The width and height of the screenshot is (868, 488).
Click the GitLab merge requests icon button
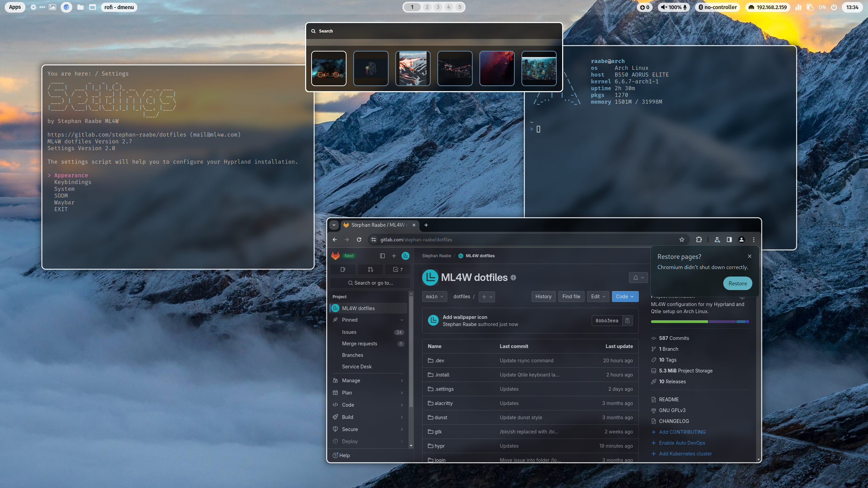coord(370,269)
